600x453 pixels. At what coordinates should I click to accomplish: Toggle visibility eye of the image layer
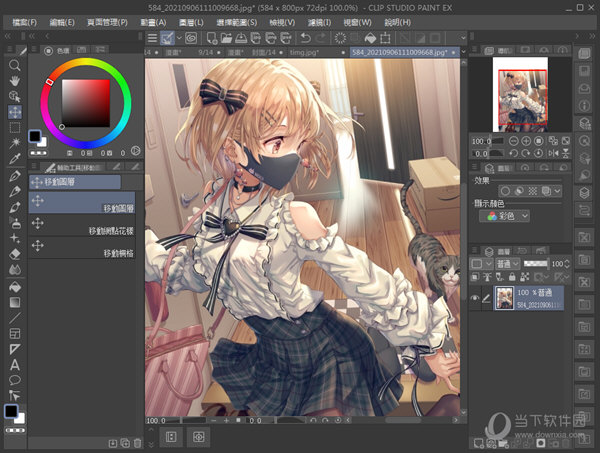[x=475, y=298]
